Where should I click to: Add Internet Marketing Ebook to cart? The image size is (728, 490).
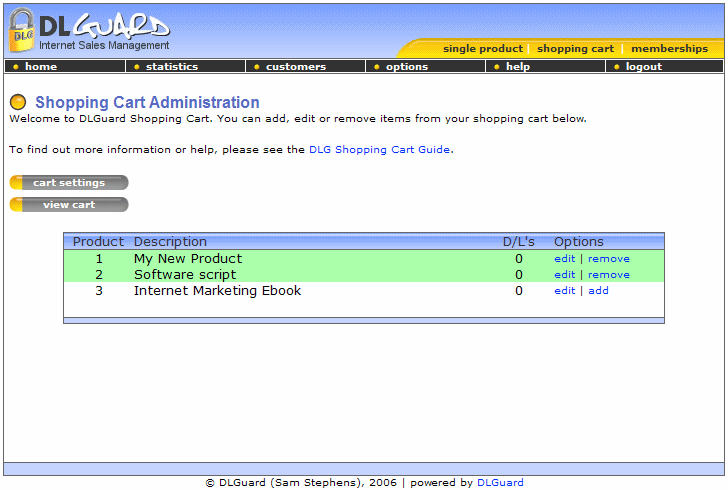pyautogui.click(x=598, y=291)
